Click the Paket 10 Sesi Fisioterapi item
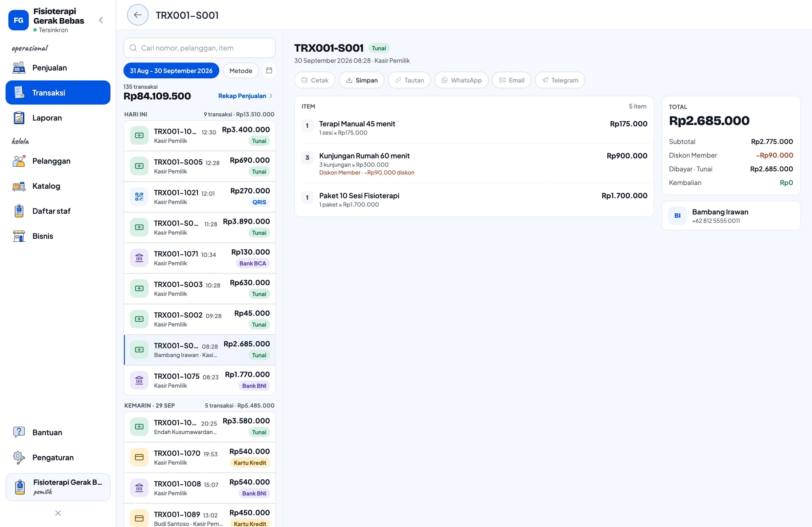This screenshot has height=527, width=812. click(x=474, y=199)
